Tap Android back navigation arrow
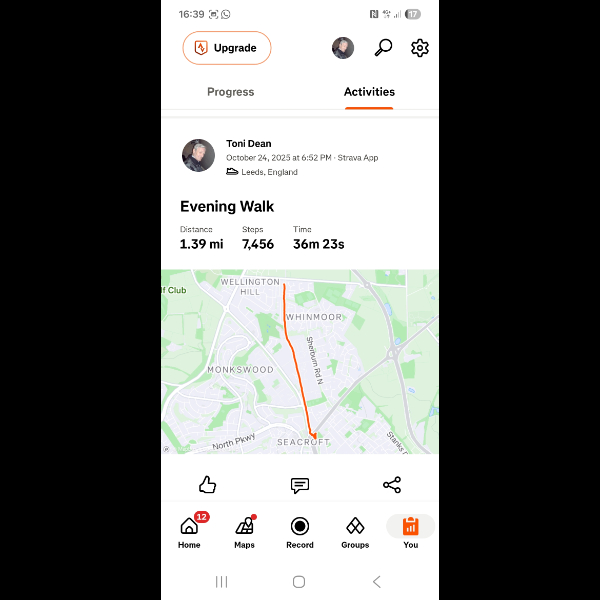The height and width of the screenshot is (600, 600). coord(377,582)
